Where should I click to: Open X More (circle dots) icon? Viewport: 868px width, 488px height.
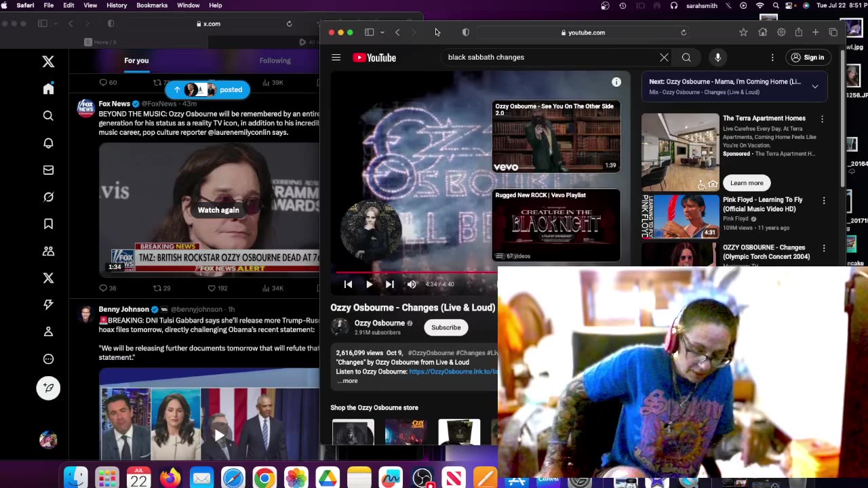(x=48, y=359)
